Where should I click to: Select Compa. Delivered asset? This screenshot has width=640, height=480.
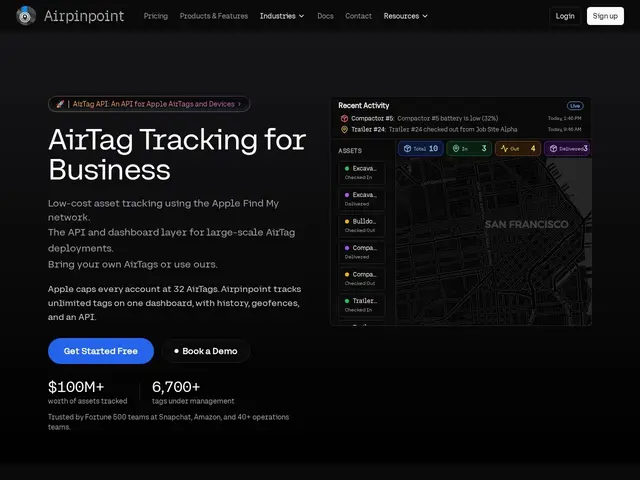click(x=362, y=252)
